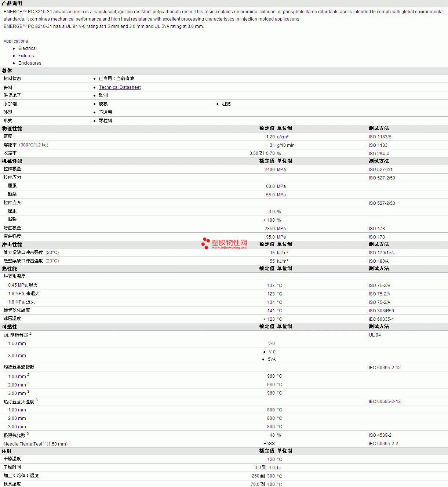Click the 材料状态 row label
Screen dimensions: 448x487
point(12,79)
